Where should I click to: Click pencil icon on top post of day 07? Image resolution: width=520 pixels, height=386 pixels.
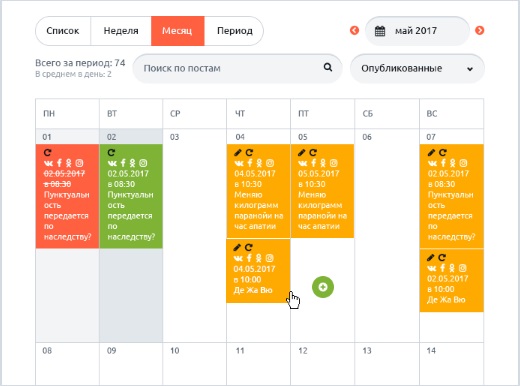click(431, 153)
